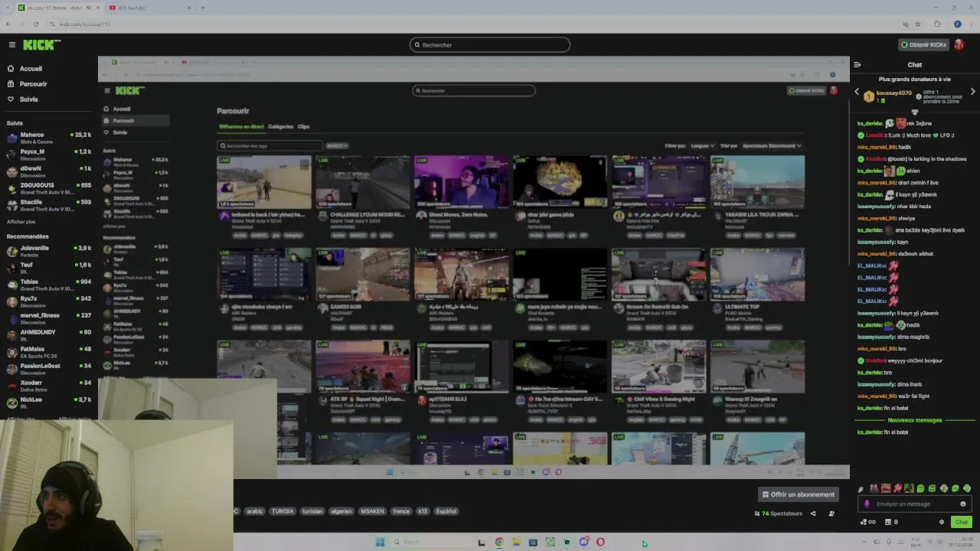This screenshot has height=551, width=980.
Task: Open a new browser tab with plus
Action: pyautogui.click(x=203, y=8)
